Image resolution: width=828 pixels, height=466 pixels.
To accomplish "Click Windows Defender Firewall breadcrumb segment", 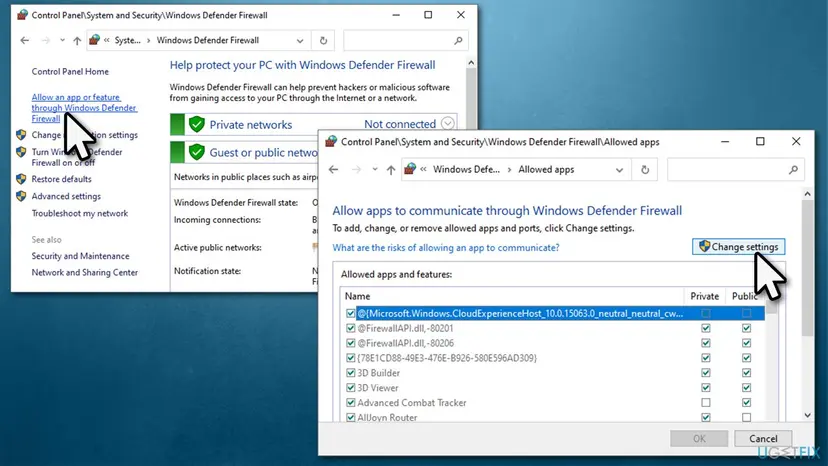I will (x=208, y=40).
